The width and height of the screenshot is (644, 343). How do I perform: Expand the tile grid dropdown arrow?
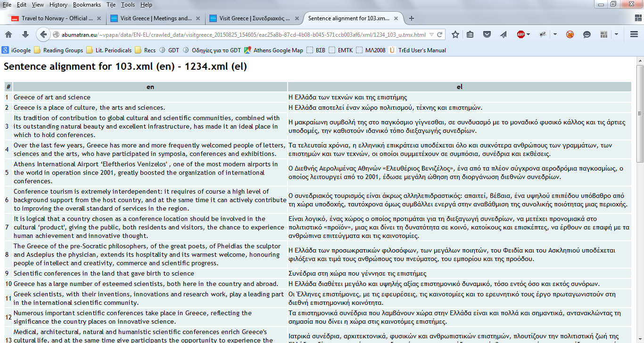(x=616, y=34)
